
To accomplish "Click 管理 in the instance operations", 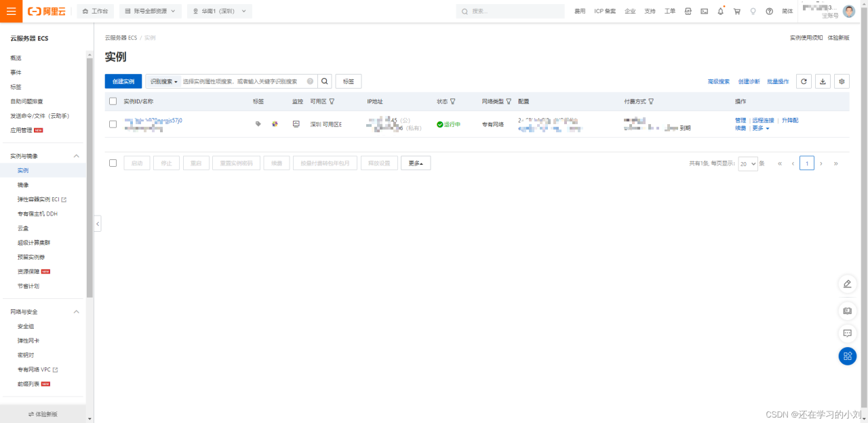I will [741, 121].
